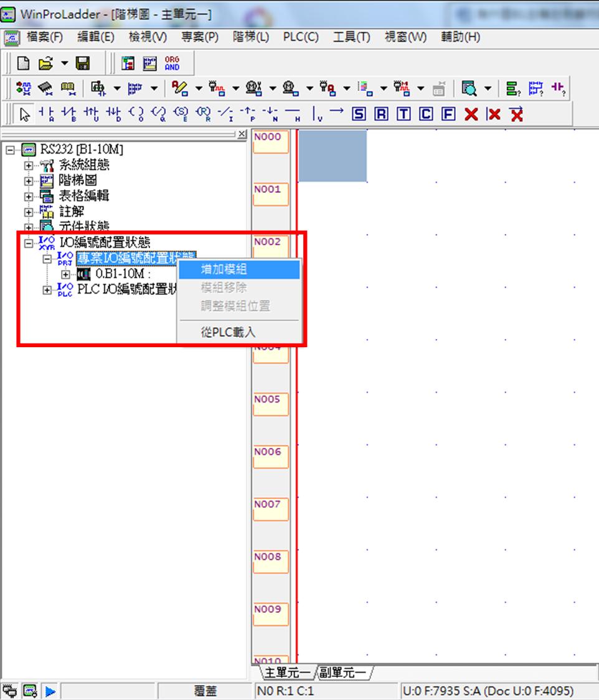Expand 系統組態 tree node
Image resolution: width=599 pixels, height=700 pixels.
click(x=28, y=165)
